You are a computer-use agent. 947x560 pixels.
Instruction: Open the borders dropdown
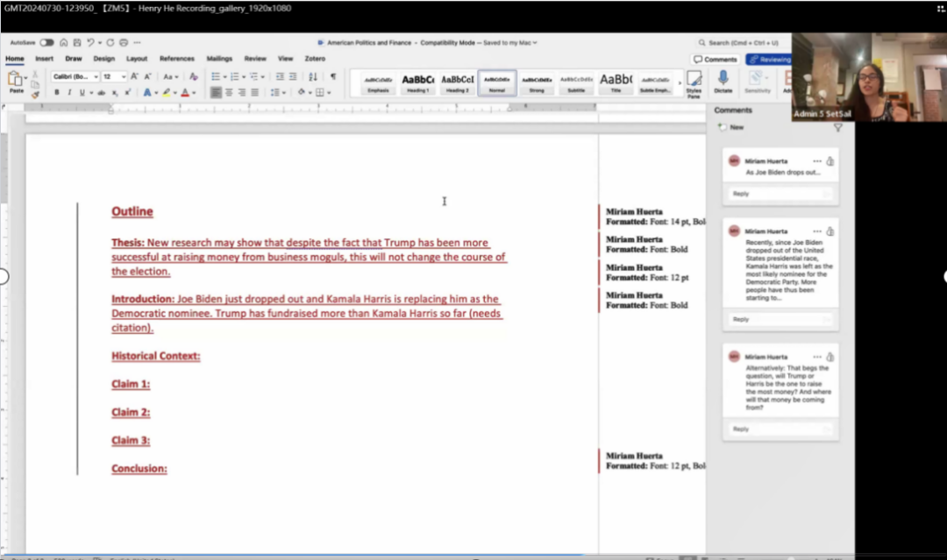(329, 93)
